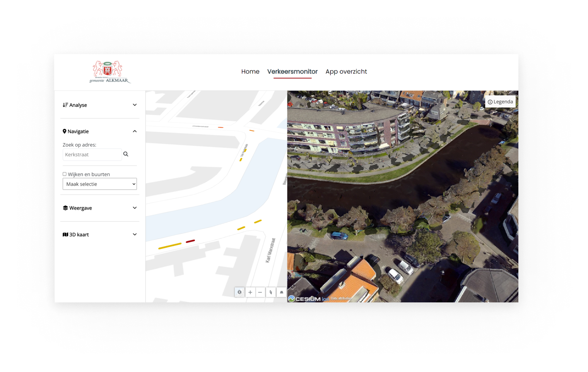
Task: Open the App overzicht page
Action: (x=346, y=72)
